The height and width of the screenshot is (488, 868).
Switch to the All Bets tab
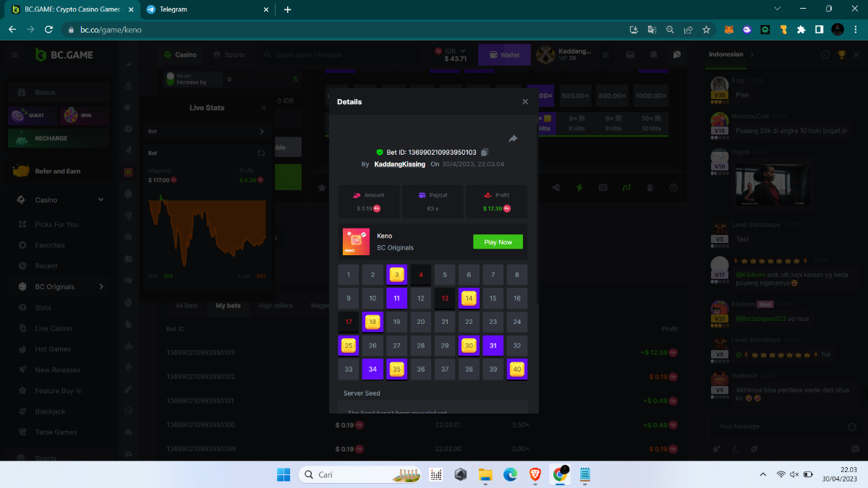click(186, 306)
